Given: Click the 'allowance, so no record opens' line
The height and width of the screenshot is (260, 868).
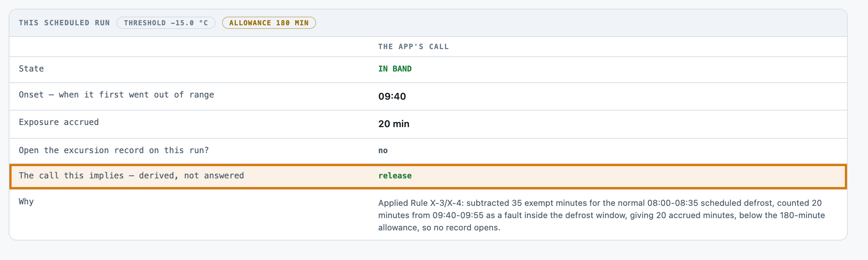Looking at the screenshot, I should click(x=439, y=227).
